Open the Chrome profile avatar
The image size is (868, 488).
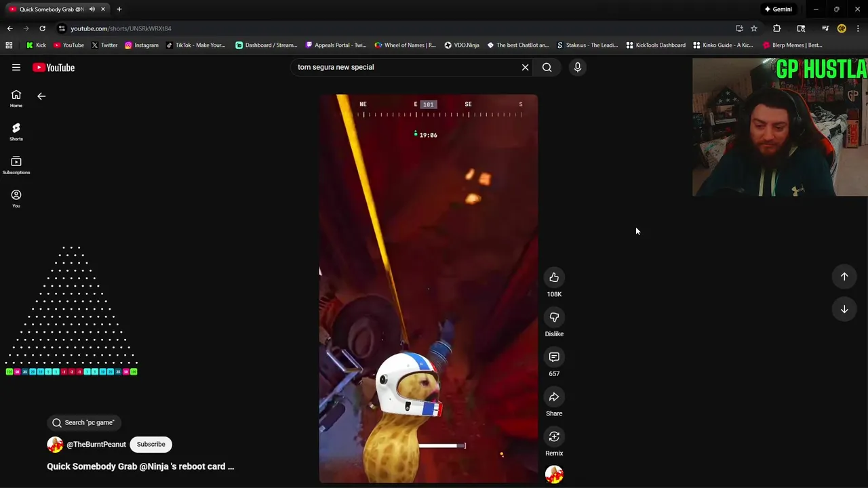tap(842, 28)
